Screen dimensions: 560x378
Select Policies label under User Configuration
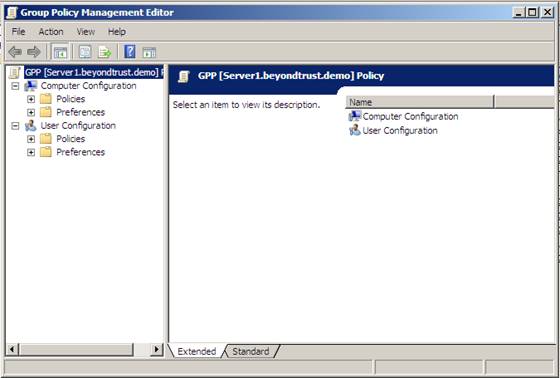[x=70, y=139]
